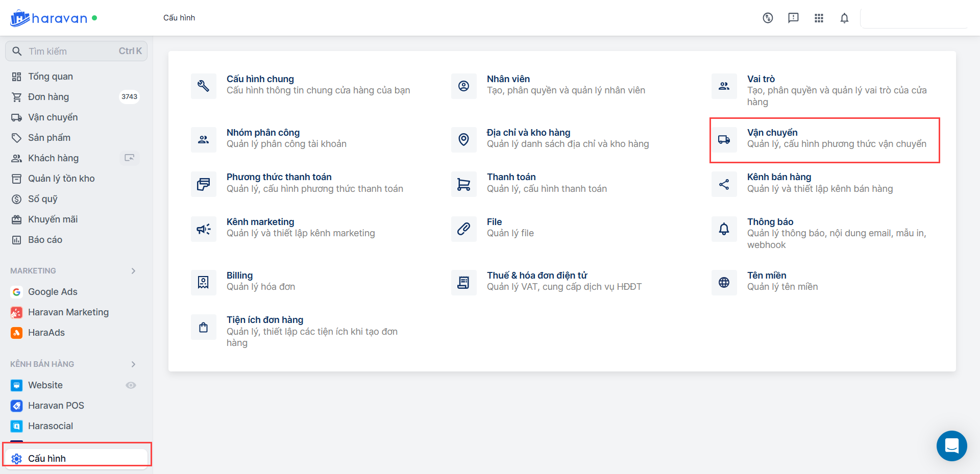This screenshot has width=980, height=474.
Task: Expand the MARKETING section chevron
Action: point(133,271)
